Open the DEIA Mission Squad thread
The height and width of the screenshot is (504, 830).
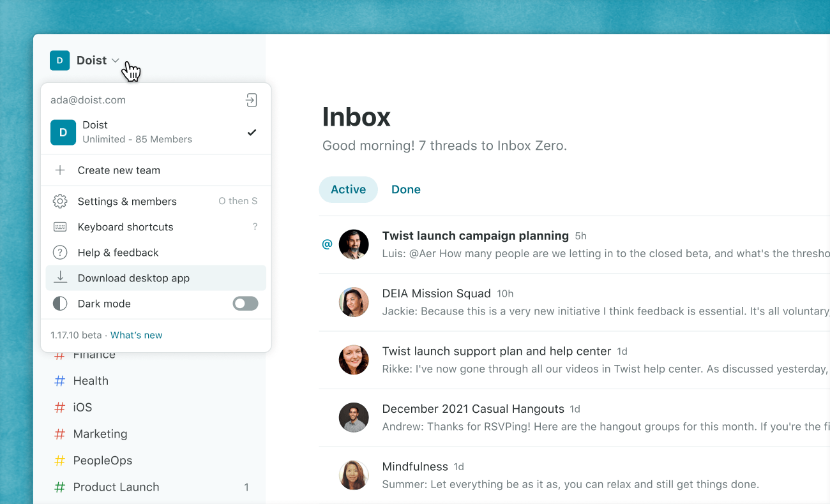574,302
